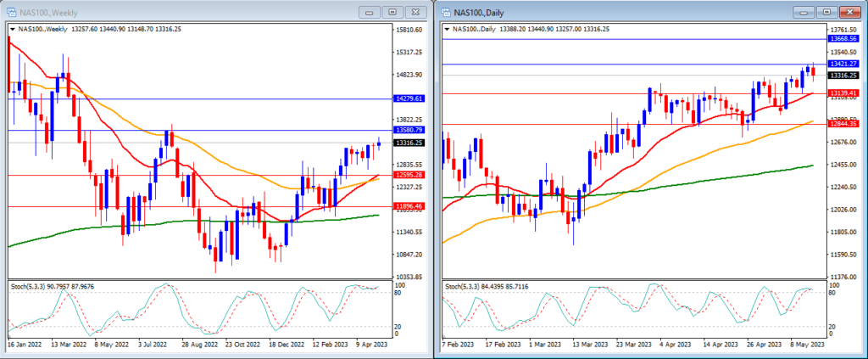The height and width of the screenshot is (359, 868).
Task: Click the chart icon in NAS100.,Daily title bar
Action: coord(446,12)
